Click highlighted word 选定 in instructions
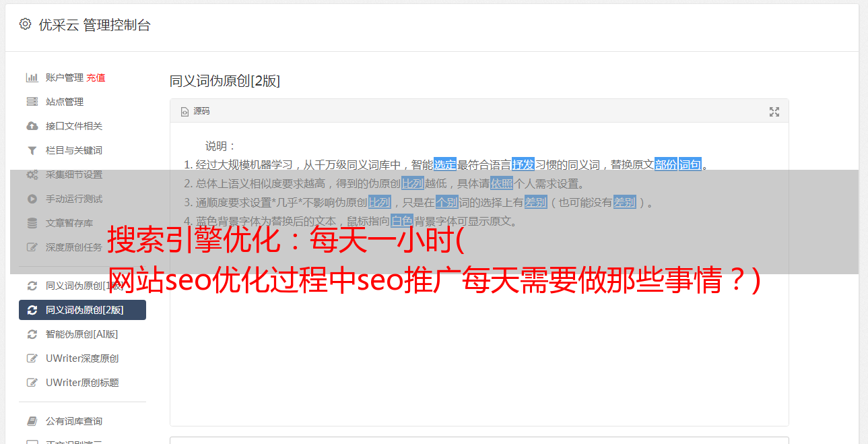Screen dimensions: 868x444 pos(445,164)
